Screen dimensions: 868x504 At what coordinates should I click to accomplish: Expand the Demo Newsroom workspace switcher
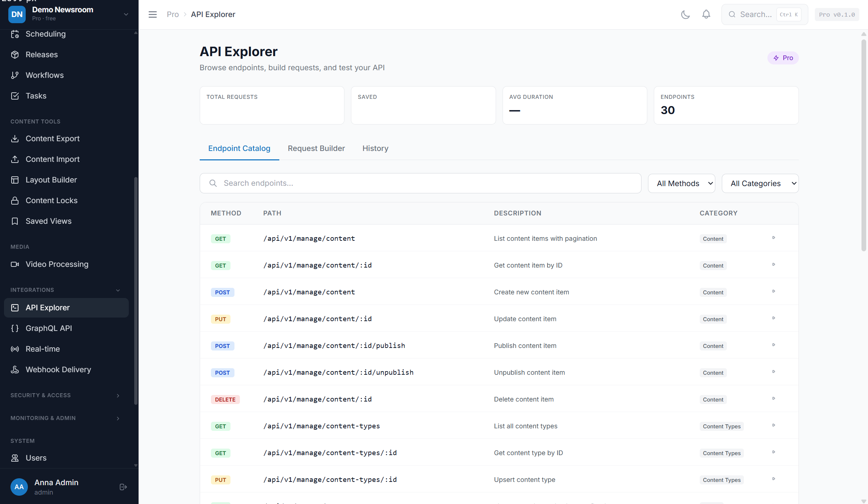tap(126, 14)
